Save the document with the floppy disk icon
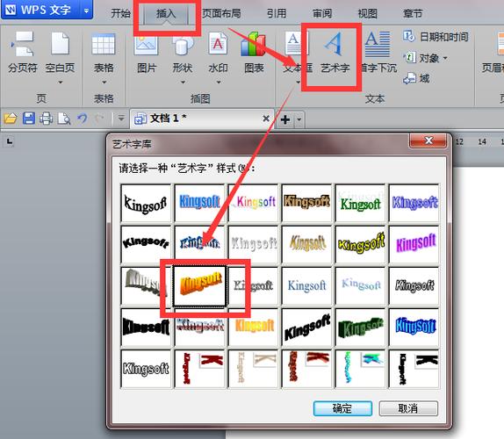504x439 pixels. point(29,119)
